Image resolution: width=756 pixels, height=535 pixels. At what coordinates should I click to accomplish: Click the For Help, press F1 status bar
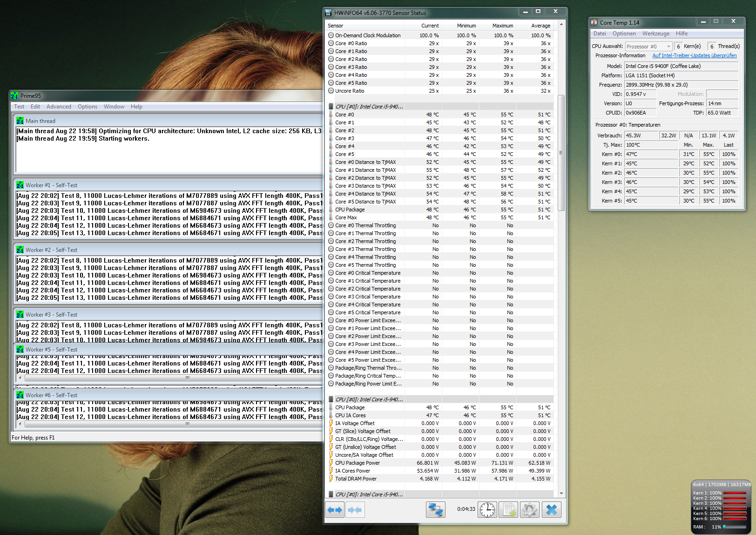pos(166,437)
